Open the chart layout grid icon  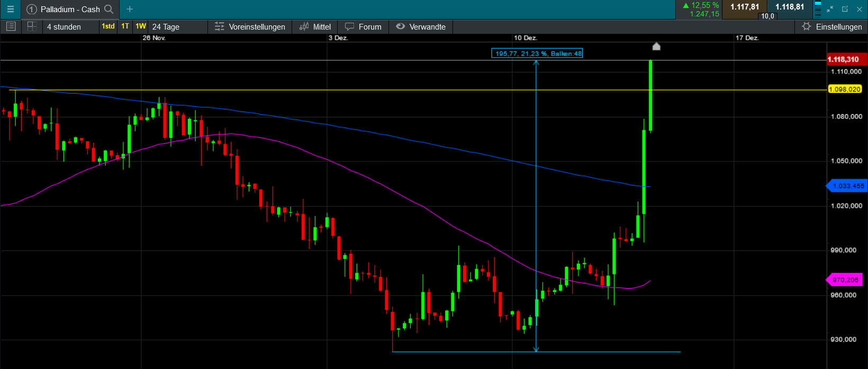coord(32,26)
